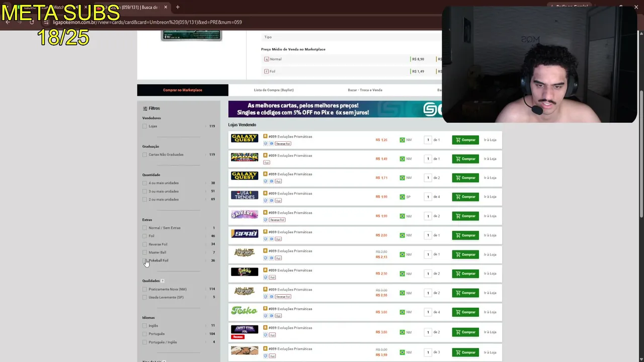
Task: Click the rarity icon in the Galaxy Quest R$ 1,71 row
Action: tap(265, 174)
